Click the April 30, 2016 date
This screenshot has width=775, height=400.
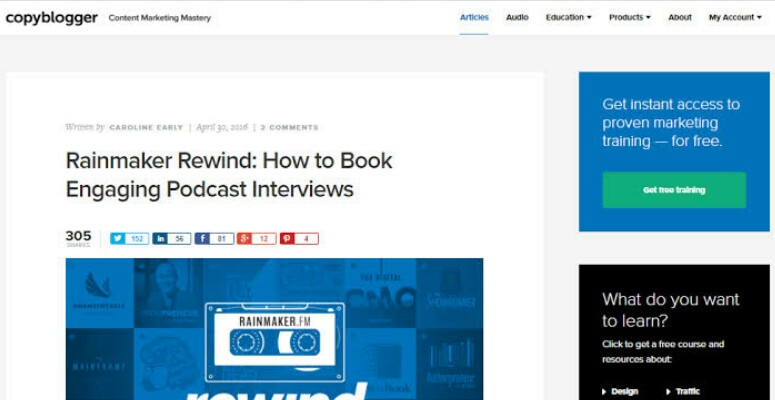point(222,128)
